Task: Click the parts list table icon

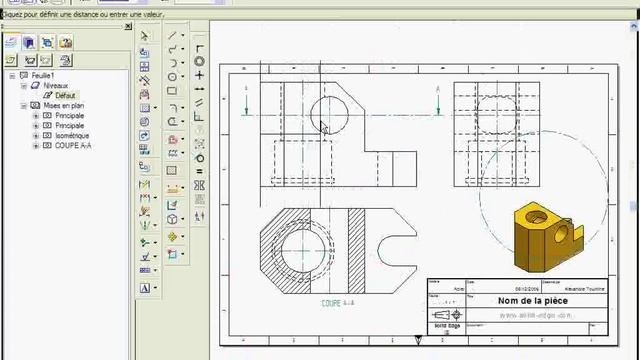Action: click(x=144, y=149)
